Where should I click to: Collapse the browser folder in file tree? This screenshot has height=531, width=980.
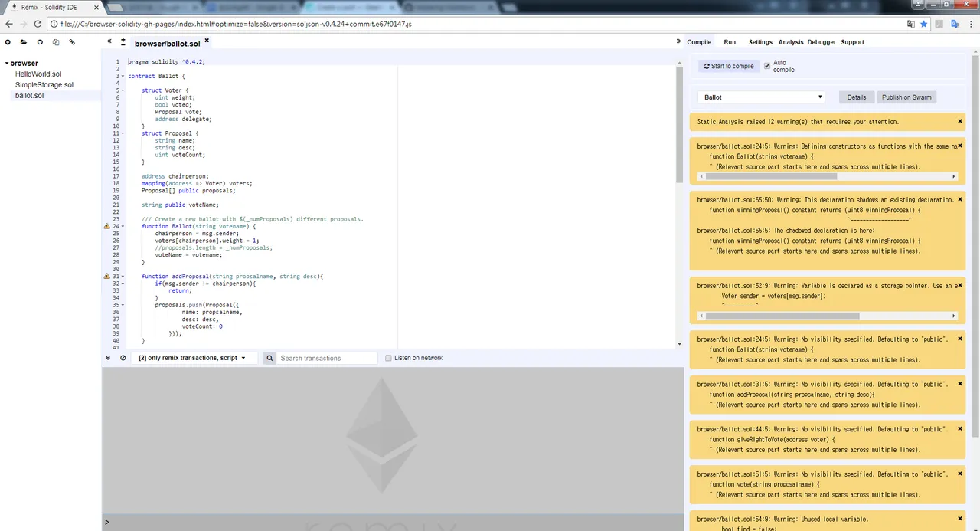(x=7, y=64)
